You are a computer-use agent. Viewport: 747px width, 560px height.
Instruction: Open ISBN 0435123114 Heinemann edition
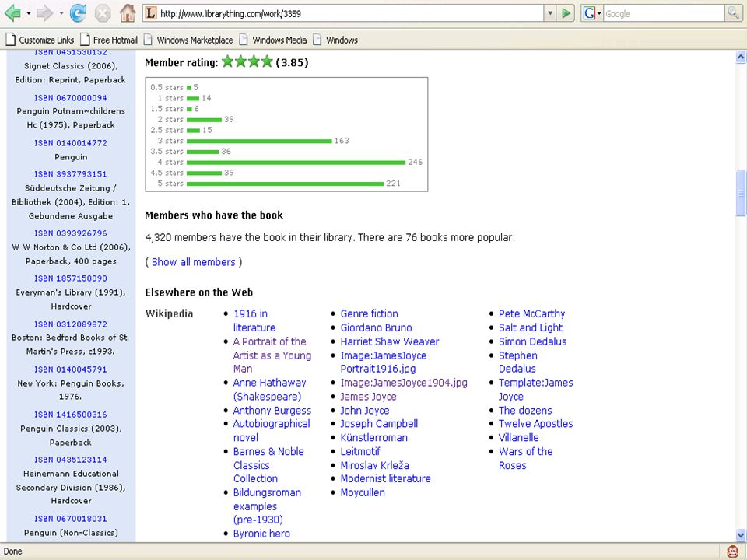[x=71, y=460]
